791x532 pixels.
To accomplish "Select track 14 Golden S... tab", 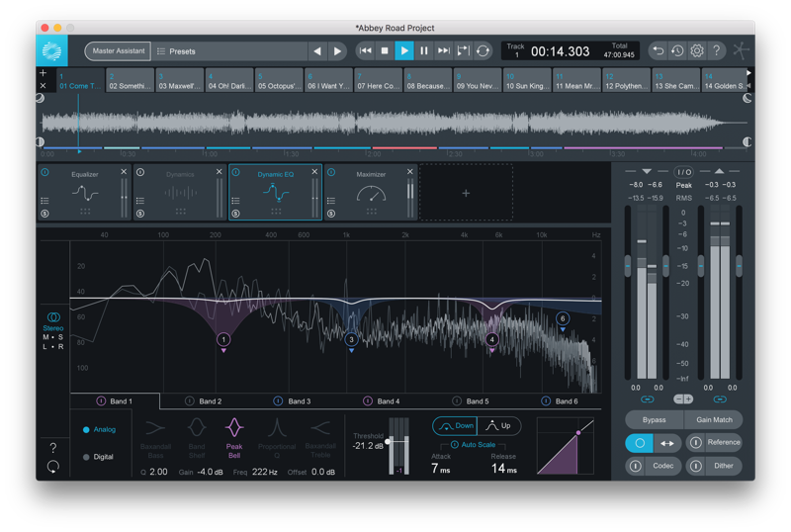I will click(724, 80).
